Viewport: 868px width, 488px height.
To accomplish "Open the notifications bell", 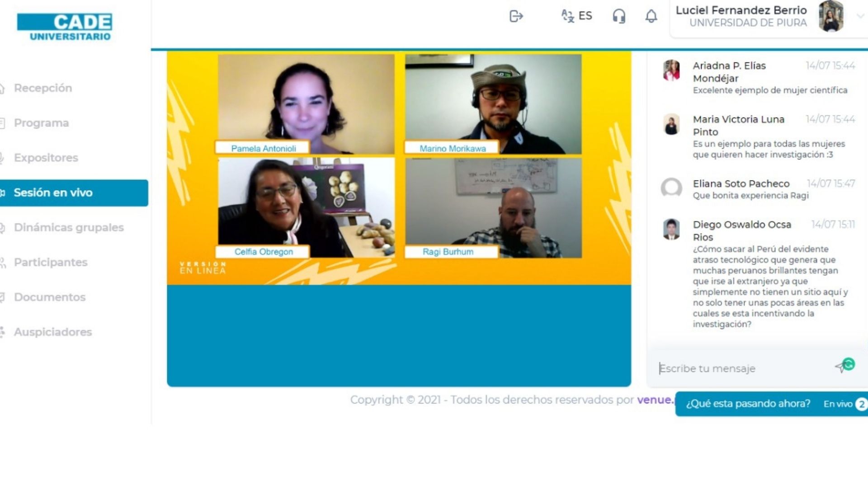I will click(651, 16).
